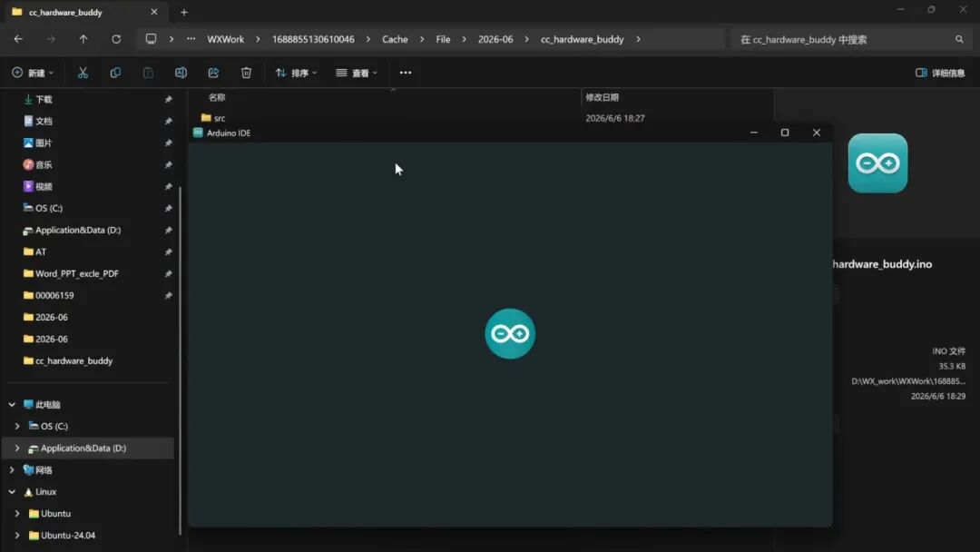Image resolution: width=980 pixels, height=552 pixels.
Task: Click the Arduino logo preview thumbnail
Action: pos(877,163)
